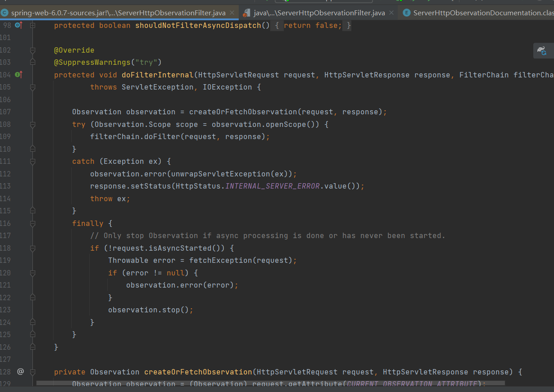Viewport: 554px width, 392px height.
Task: Click createOrFetchObservation call on line 107
Action: point(243,112)
